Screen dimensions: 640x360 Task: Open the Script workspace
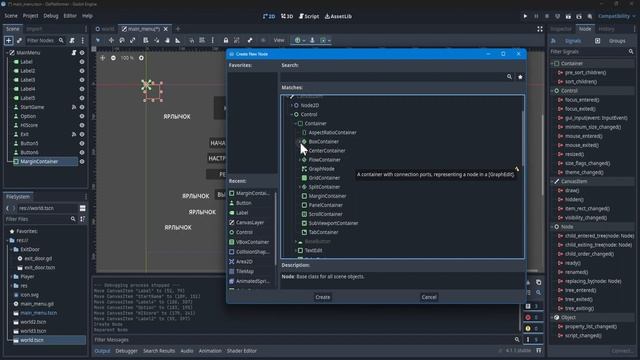point(309,16)
